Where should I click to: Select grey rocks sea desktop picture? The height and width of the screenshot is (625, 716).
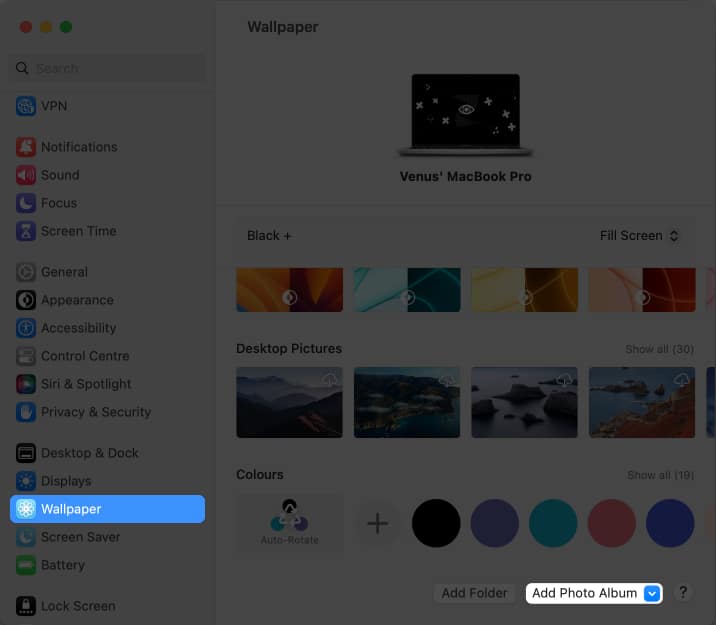(x=525, y=402)
